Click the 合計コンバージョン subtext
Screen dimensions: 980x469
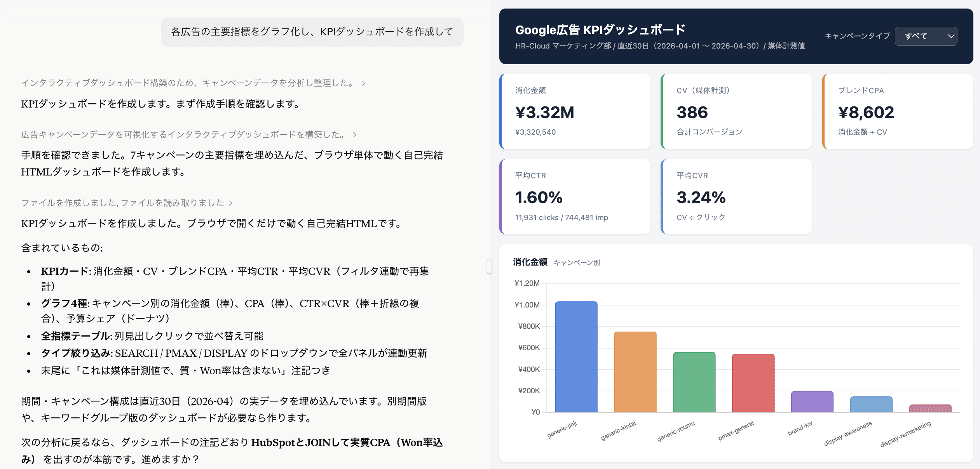pyautogui.click(x=710, y=132)
